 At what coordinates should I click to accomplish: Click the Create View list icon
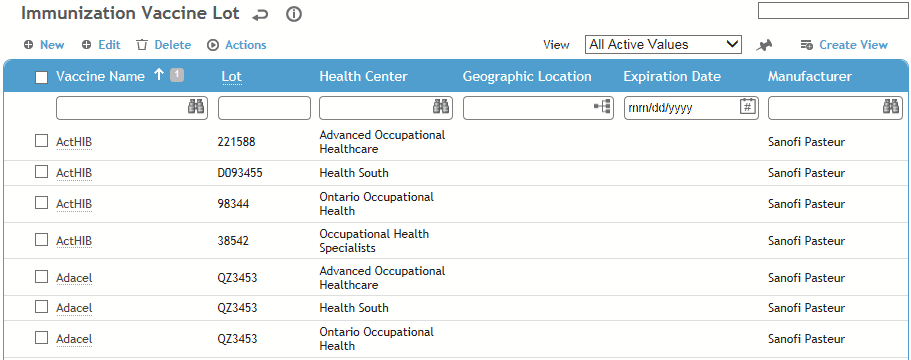[806, 45]
